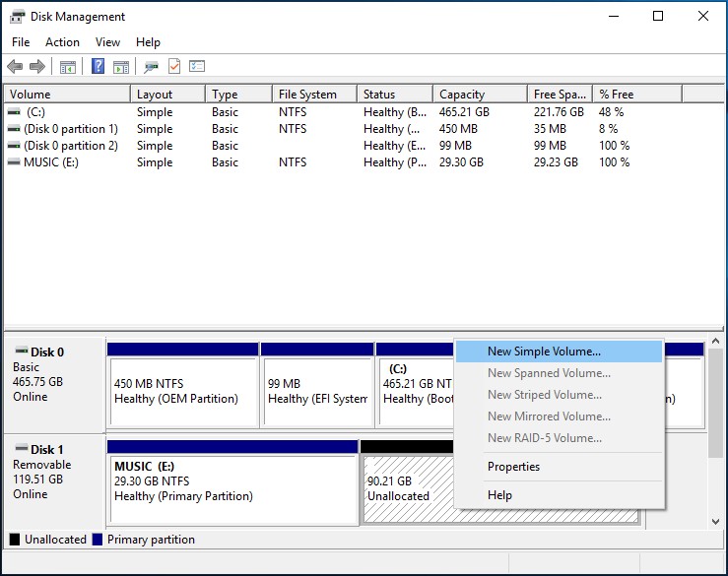Click the Disk 1 header icon
Viewport: 728px width, 576px height.
[x=22, y=448]
